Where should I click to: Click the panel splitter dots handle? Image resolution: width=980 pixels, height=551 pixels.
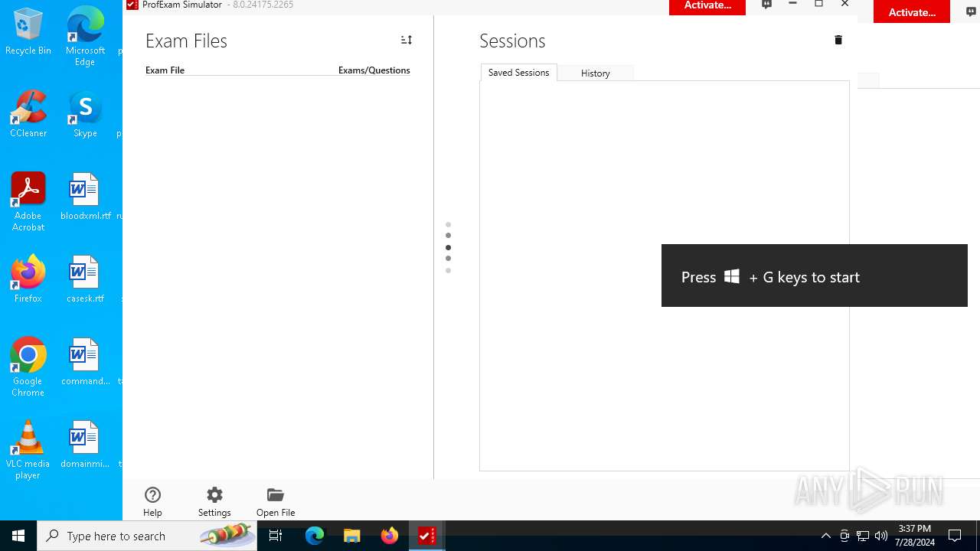click(x=448, y=247)
